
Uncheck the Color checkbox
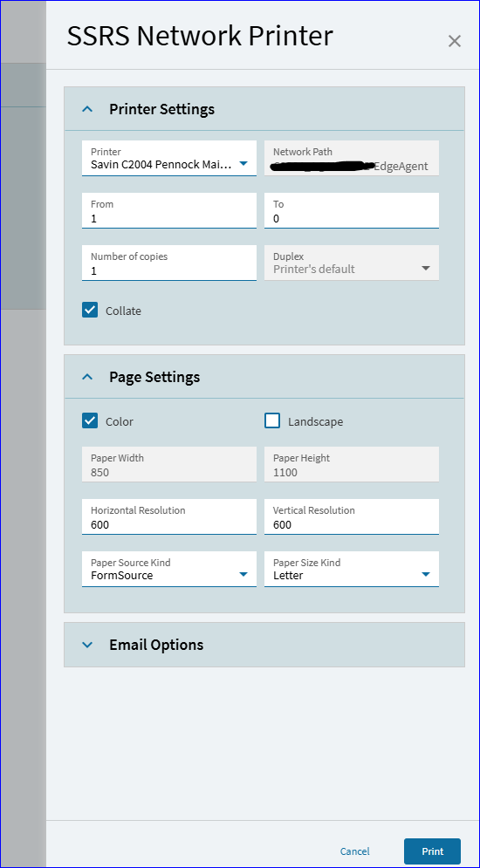click(x=90, y=421)
